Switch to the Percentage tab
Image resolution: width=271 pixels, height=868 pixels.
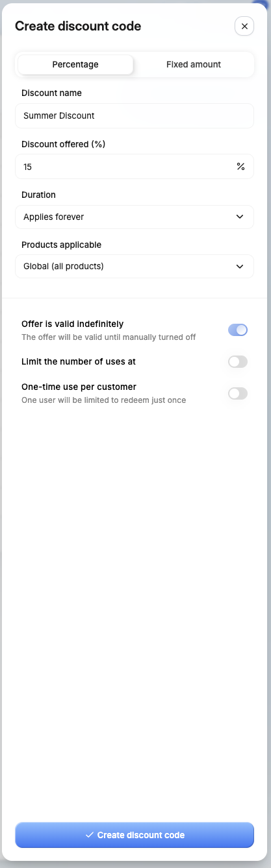pos(75,65)
